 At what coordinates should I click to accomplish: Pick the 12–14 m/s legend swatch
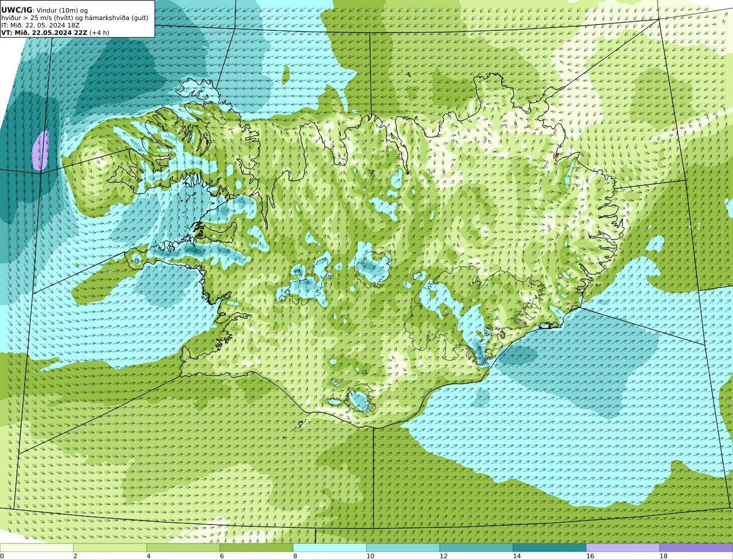[x=476, y=547]
